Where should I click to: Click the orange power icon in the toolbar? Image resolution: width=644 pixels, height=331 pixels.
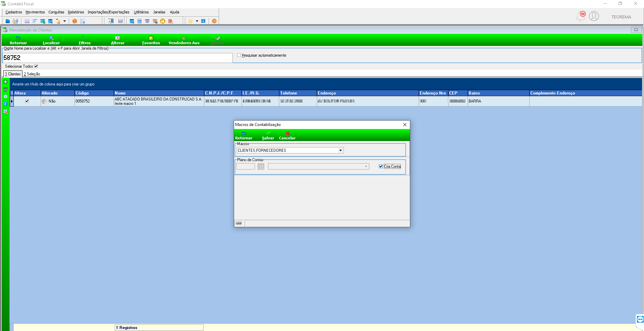[x=214, y=21]
